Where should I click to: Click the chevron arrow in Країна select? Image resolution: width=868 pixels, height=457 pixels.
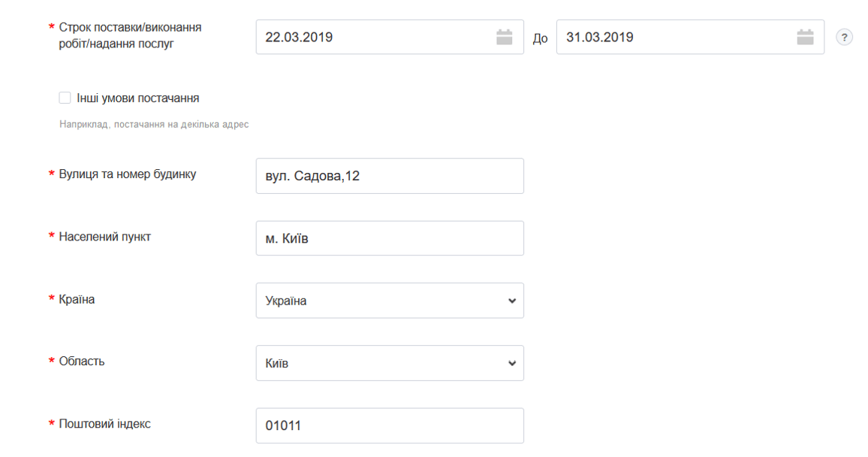[x=512, y=301]
